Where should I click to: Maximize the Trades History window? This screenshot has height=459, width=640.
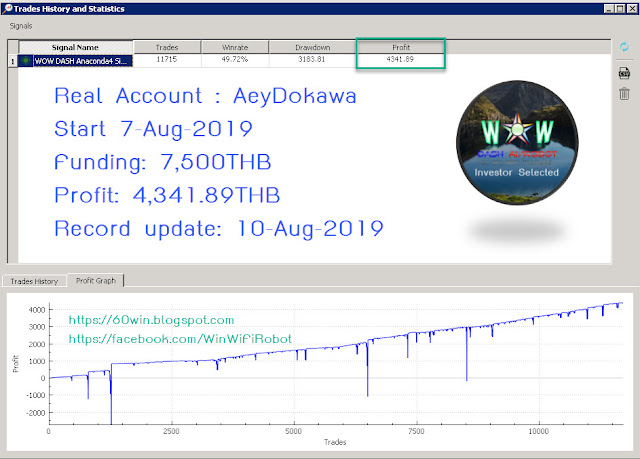620,9
